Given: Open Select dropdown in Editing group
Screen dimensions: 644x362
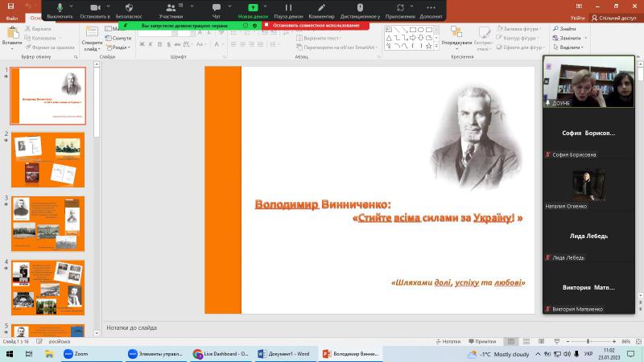Looking at the screenshot, I should (568, 47).
